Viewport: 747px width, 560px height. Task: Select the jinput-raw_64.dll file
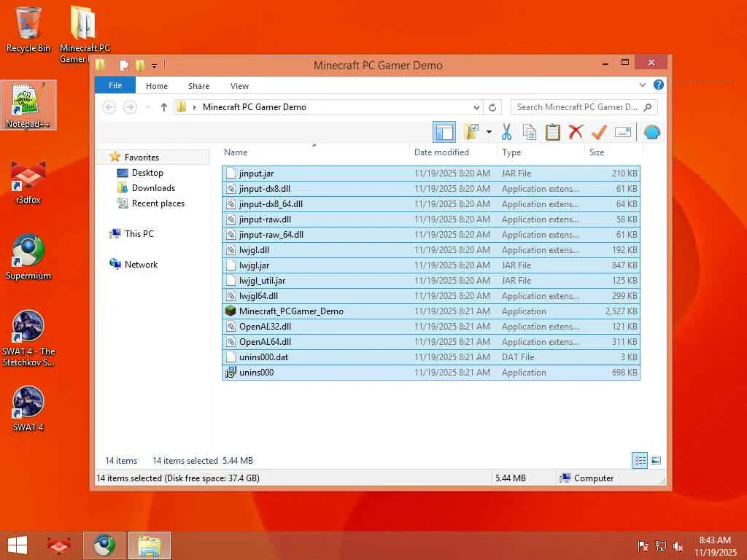pos(431,235)
